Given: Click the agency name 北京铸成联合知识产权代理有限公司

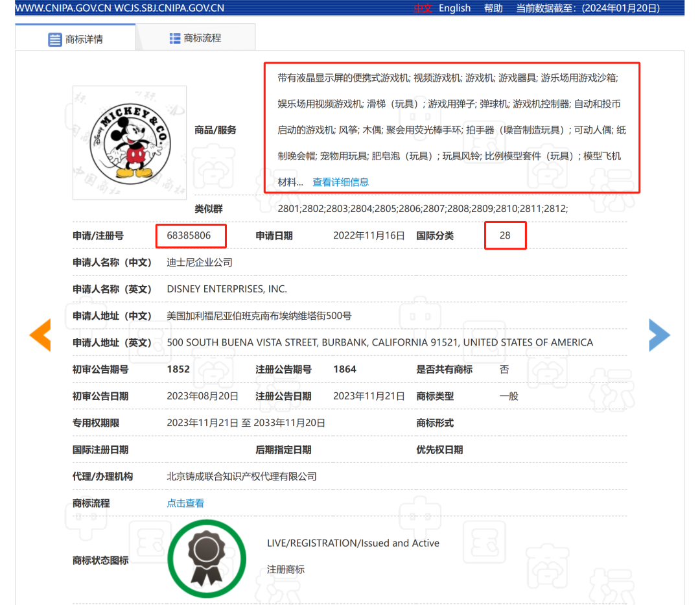Looking at the screenshot, I should point(242,477).
